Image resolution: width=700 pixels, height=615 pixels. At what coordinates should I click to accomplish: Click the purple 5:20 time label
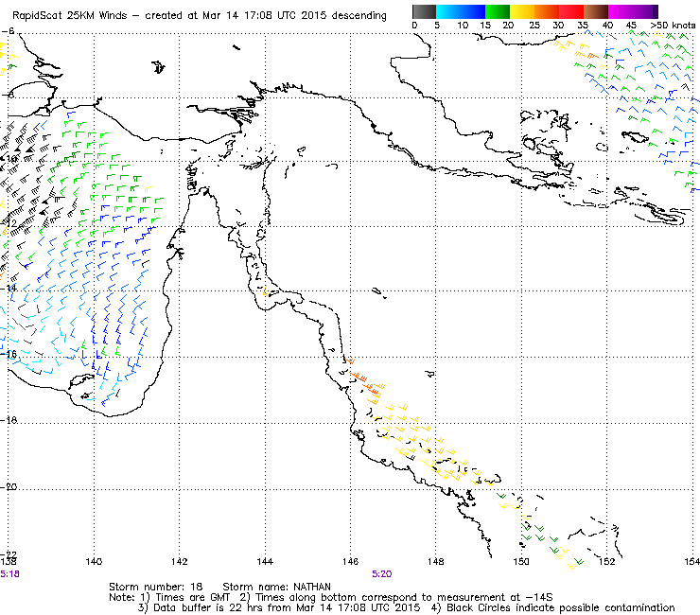(382, 574)
